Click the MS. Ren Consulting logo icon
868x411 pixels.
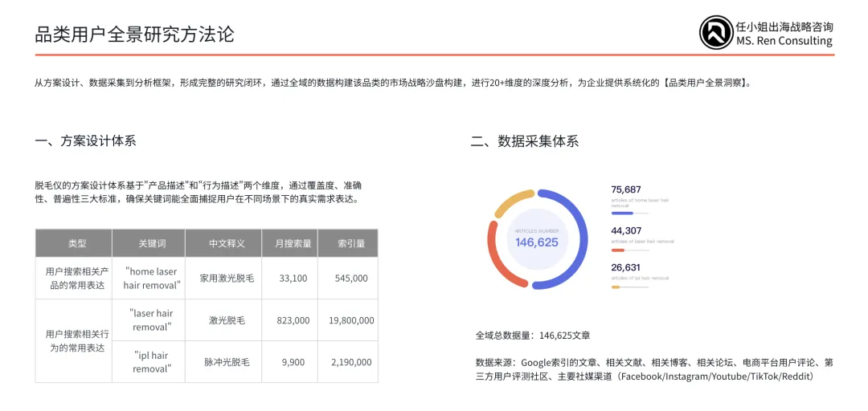point(716,33)
